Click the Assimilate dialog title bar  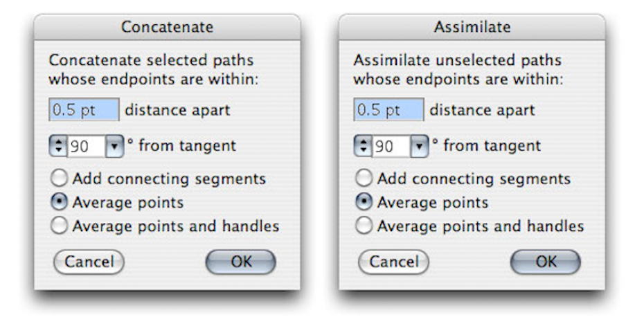472,28
